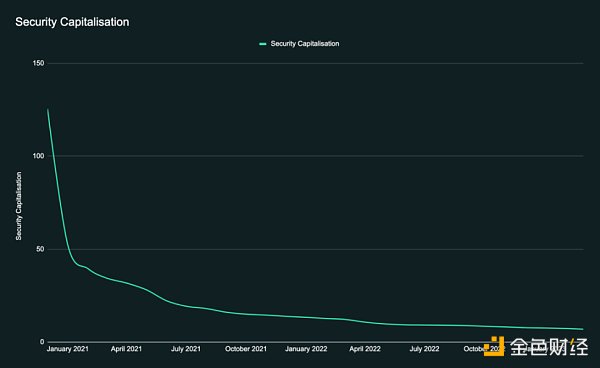Select the October 2021 axis label
This screenshot has height=368, width=600.
(x=246, y=349)
